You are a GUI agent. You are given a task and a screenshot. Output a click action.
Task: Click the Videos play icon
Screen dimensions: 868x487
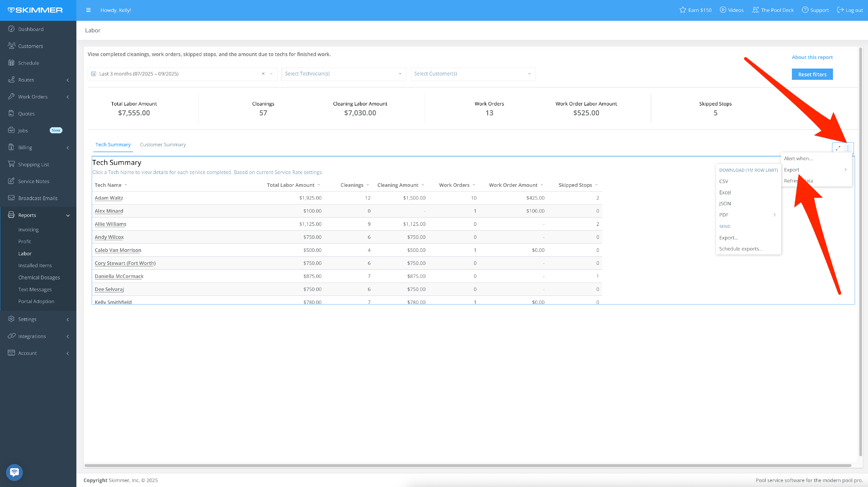[x=723, y=10]
